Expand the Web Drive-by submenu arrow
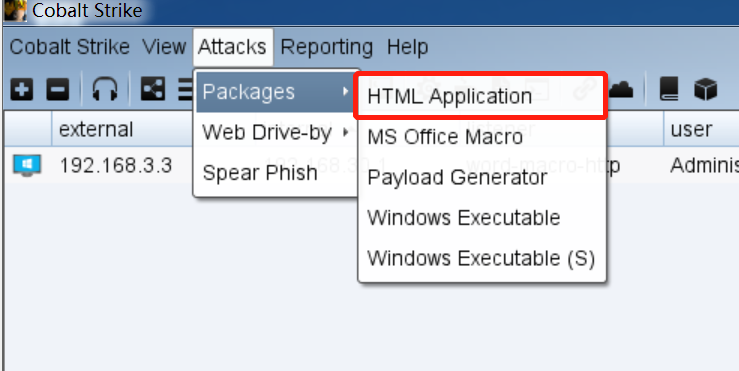739x371 pixels. pyautogui.click(x=346, y=132)
